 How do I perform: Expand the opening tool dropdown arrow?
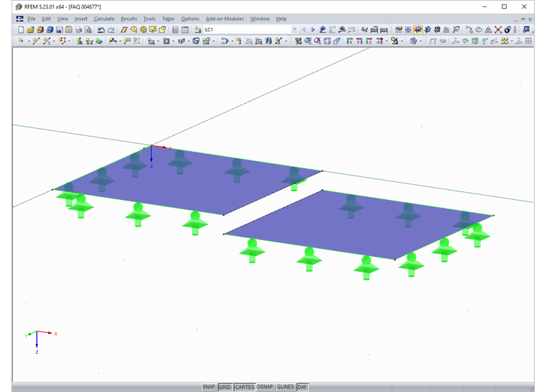click(x=173, y=41)
